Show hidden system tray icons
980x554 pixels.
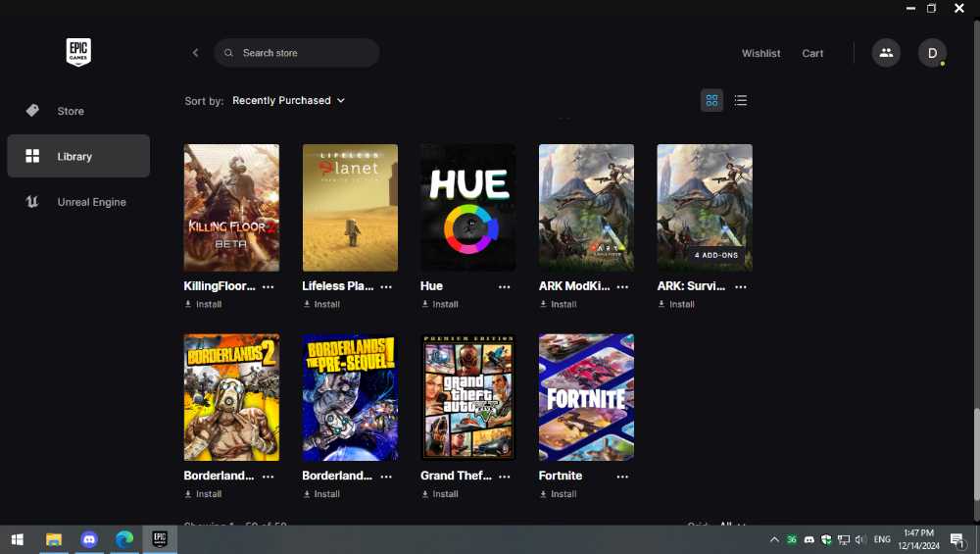pos(774,539)
